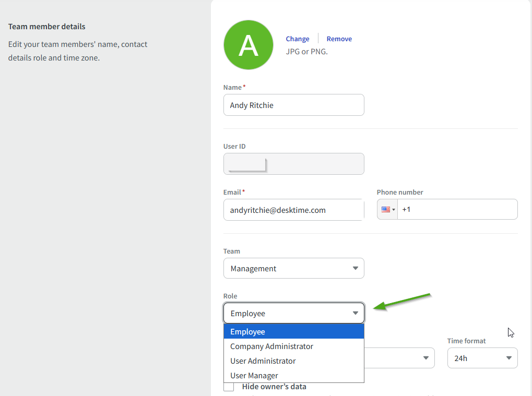Choose Company Administrator role option
This screenshot has height=396, width=532.
[x=293, y=346]
